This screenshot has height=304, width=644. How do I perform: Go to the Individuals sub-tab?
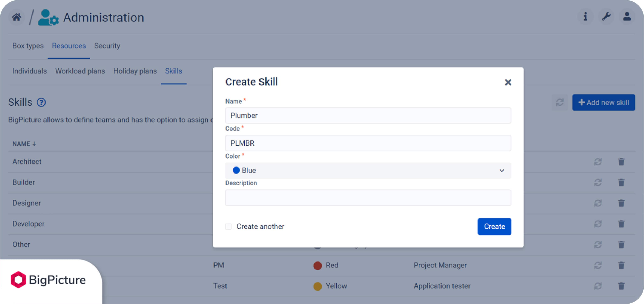tap(30, 71)
